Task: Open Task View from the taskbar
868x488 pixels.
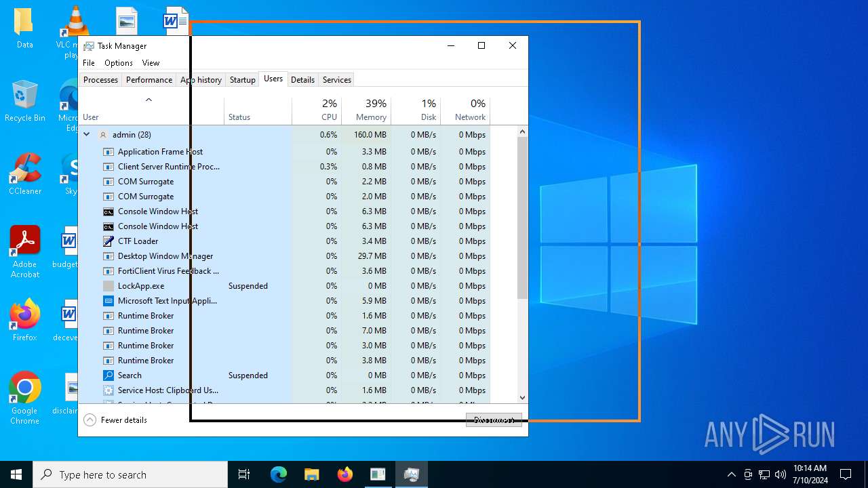Action: tap(244, 474)
